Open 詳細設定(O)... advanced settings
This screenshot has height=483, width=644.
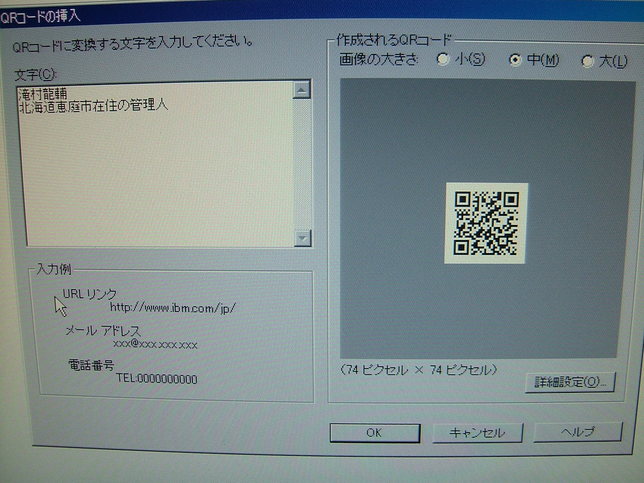(x=570, y=382)
